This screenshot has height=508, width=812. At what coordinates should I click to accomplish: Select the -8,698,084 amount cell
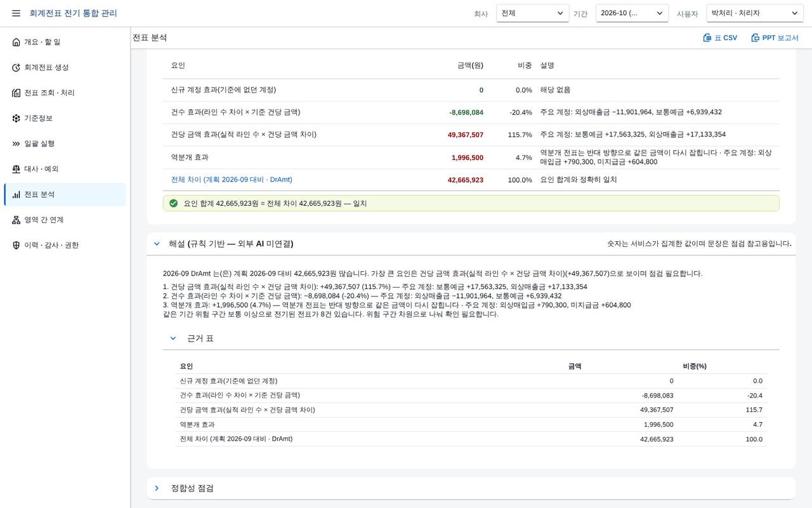(x=466, y=112)
